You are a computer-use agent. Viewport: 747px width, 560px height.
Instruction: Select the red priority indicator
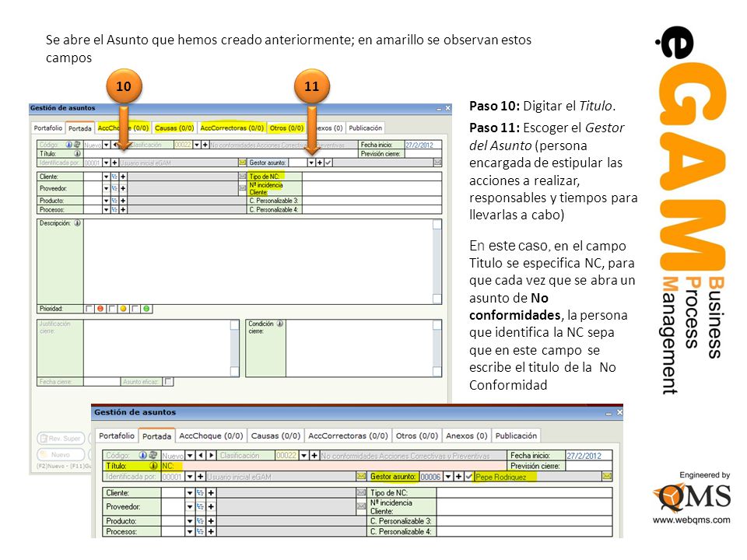tap(100, 309)
